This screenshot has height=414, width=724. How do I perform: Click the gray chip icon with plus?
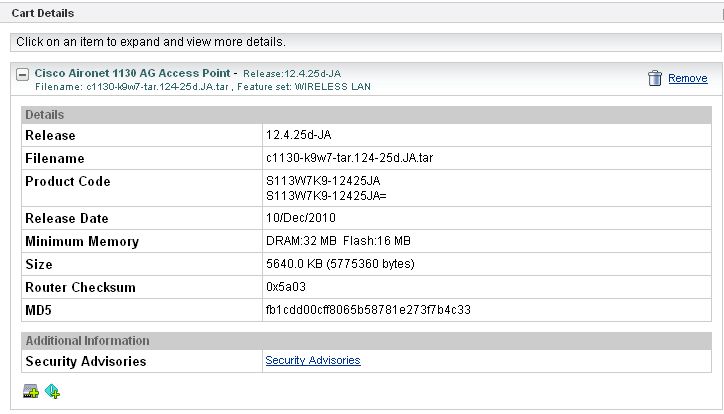30,390
